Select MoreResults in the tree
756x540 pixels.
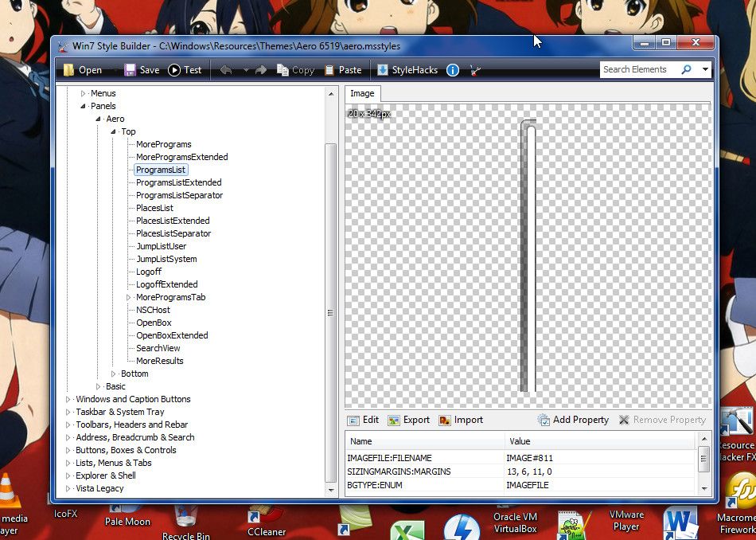click(160, 361)
